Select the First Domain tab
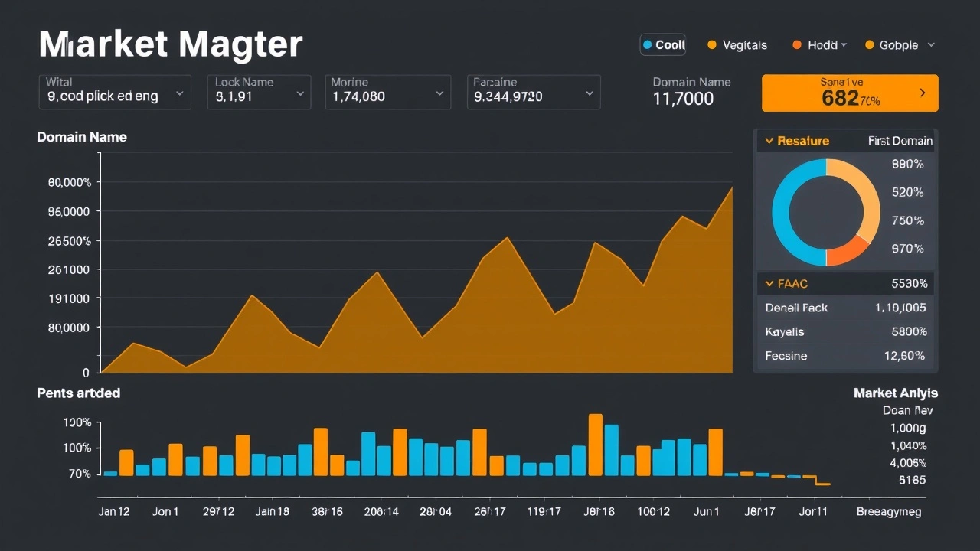This screenshot has height=551, width=980. (x=901, y=141)
